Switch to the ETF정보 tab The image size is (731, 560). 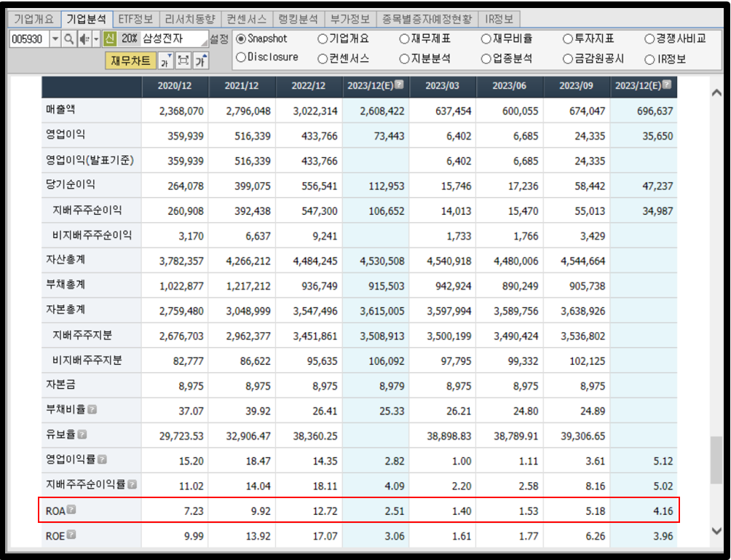135,19
